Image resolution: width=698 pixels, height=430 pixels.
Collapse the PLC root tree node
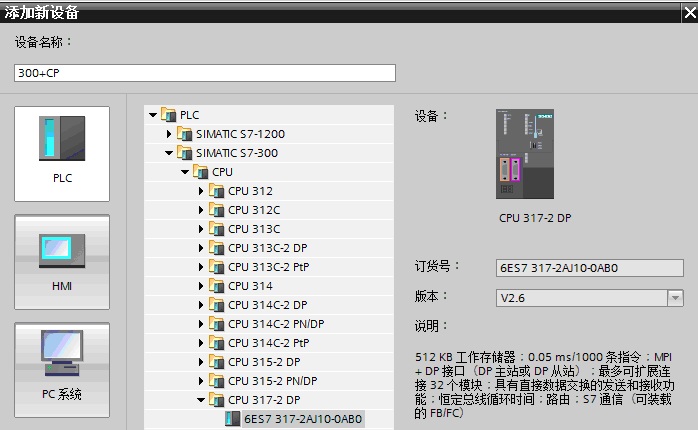coord(153,115)
